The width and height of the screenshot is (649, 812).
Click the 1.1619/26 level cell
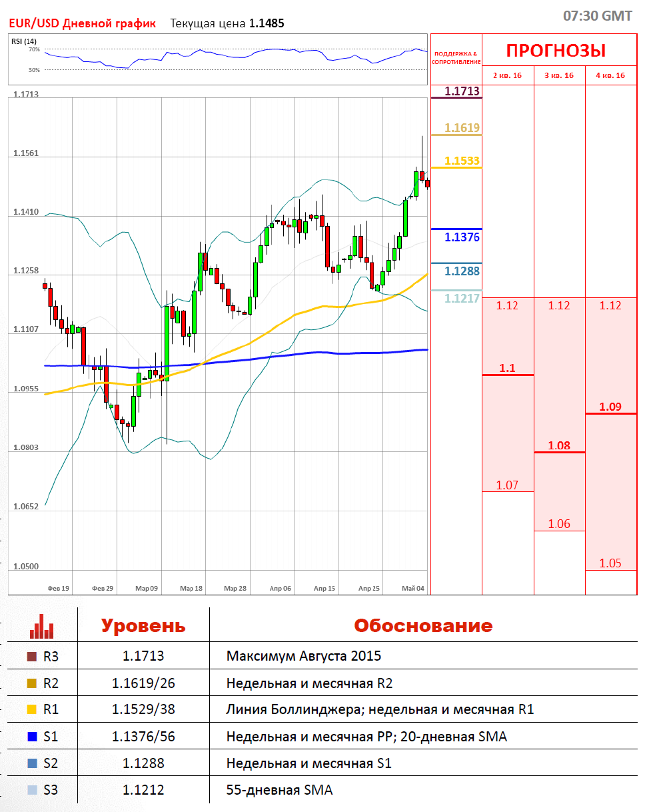[x=143, y=683]
